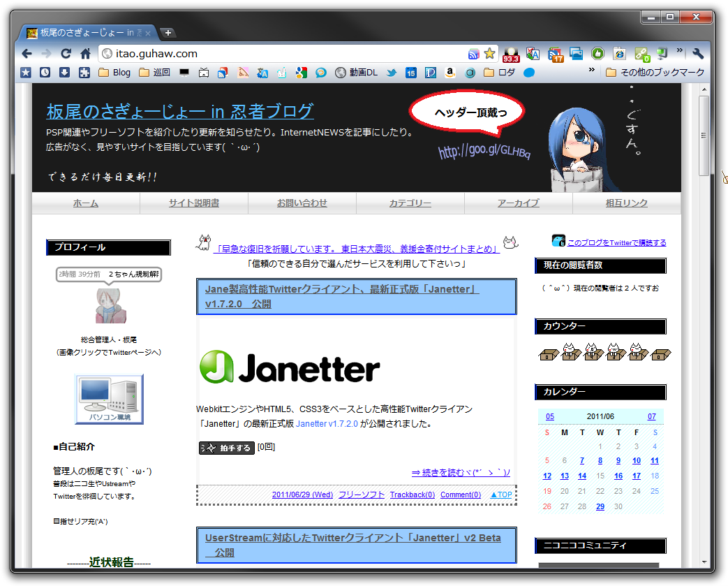Click the パソコン環境 computer image

point(109,400)
